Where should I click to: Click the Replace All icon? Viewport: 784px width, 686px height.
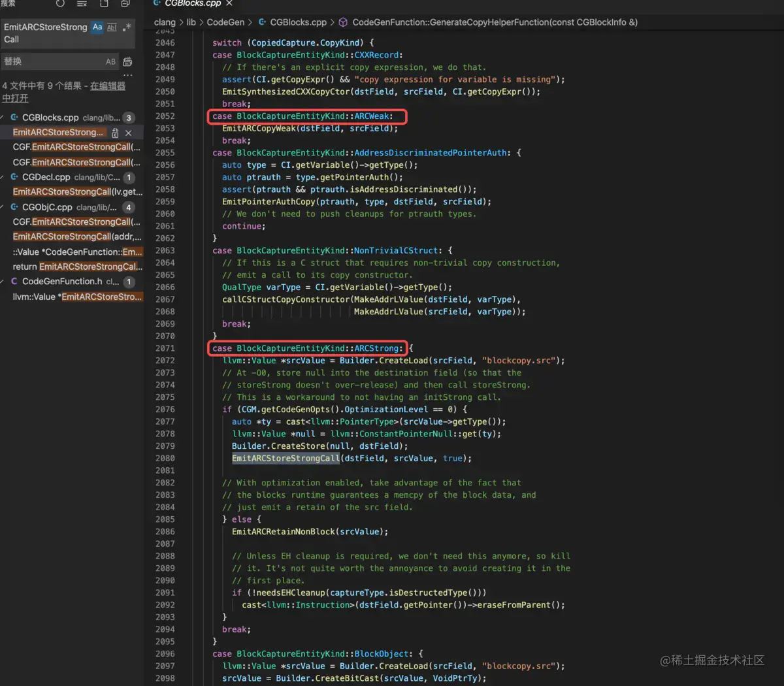(x=127, y=61)
